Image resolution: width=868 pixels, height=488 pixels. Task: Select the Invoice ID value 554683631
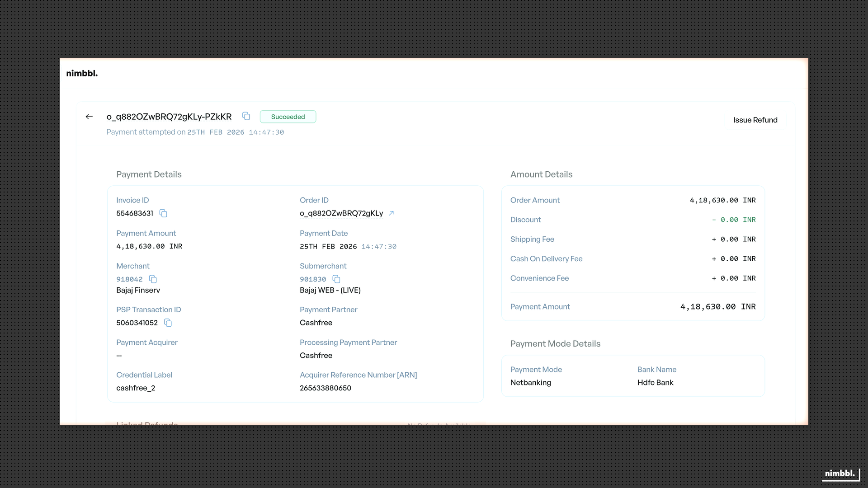point(134,213)
